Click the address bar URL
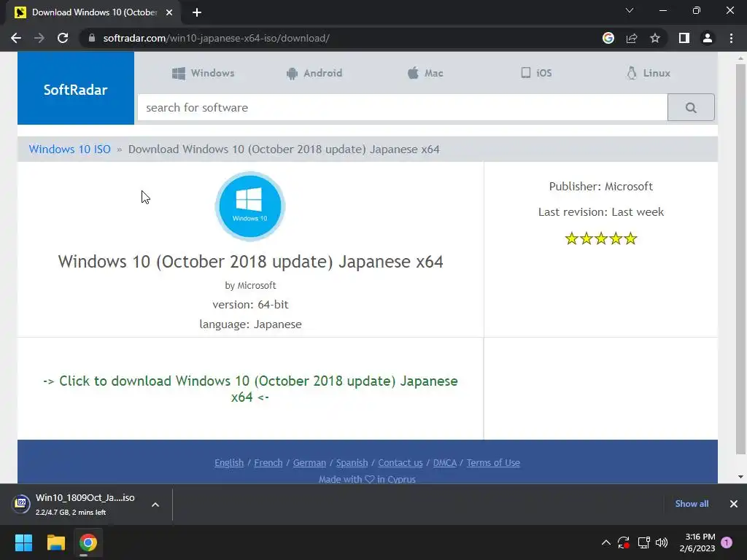Viewport: 747px width, 560px height. 216,38
